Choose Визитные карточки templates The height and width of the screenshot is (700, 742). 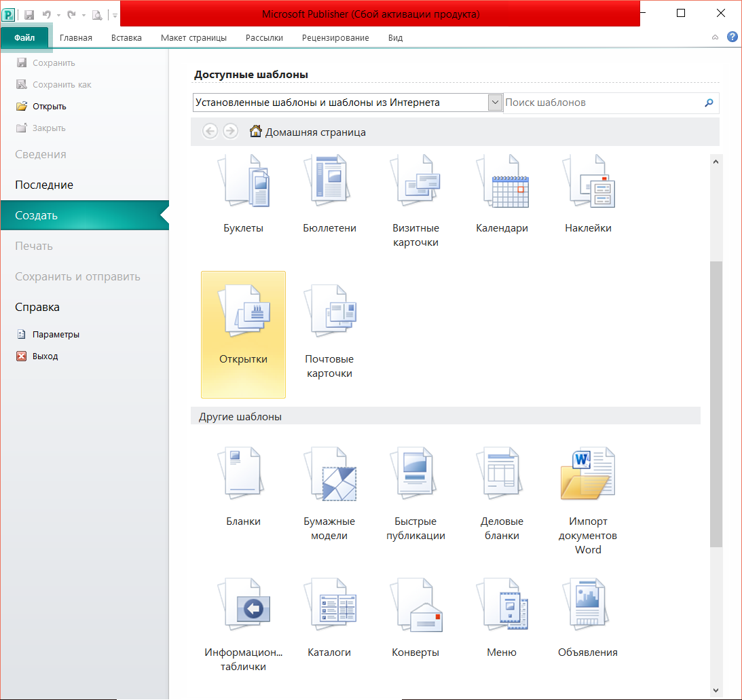[x=415, y=201]
